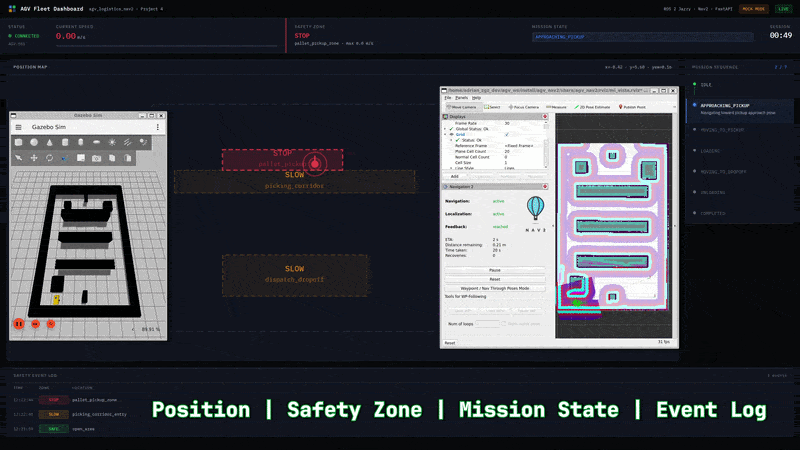Screen dimensions: 800x450
Task: Open the RViz File menu
Action: click(x=448, y=98)
